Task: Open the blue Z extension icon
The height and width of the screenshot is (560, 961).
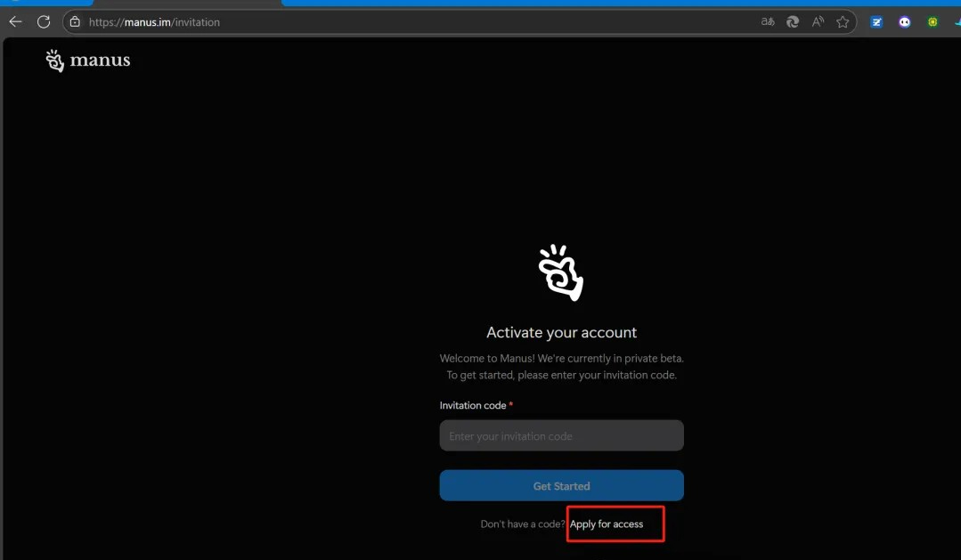Action: point(876,22)
